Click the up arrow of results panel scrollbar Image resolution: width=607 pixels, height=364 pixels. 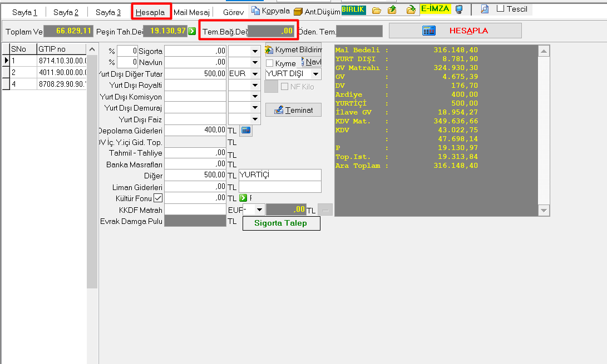click(544, 51)
